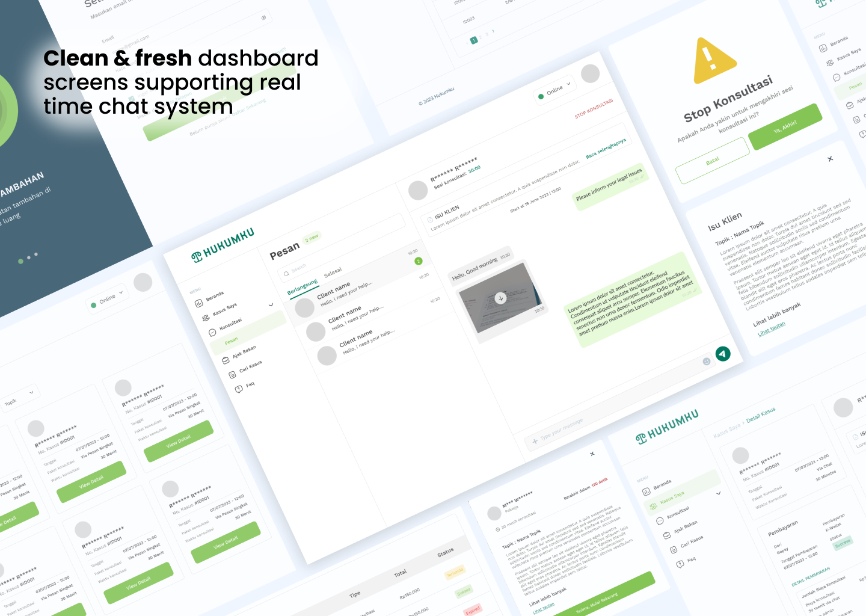Switch to the Selesai tab

[333, 273]
